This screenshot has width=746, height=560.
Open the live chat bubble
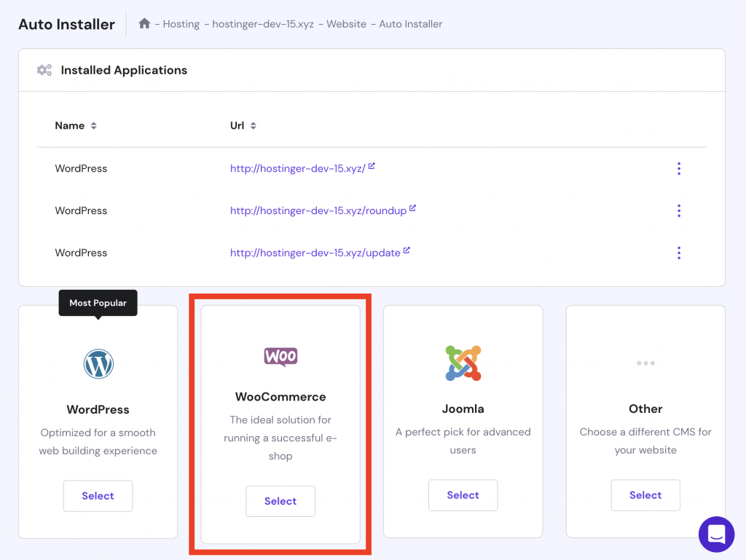coord(715,534)
